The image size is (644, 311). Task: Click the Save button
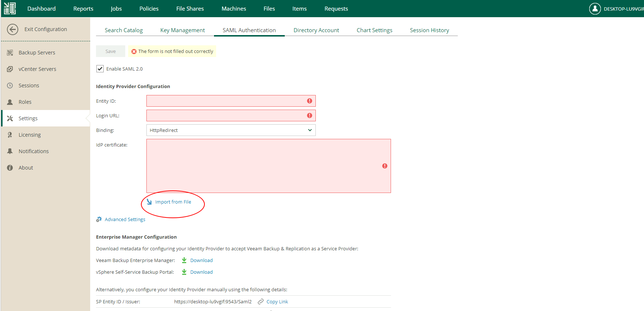pos(111,51)
